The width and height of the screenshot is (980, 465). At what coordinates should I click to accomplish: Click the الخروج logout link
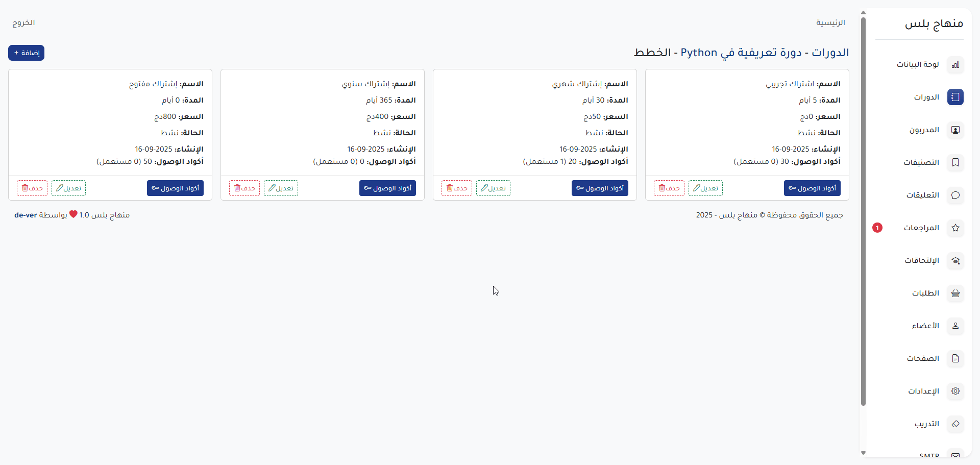click(x=23, y=22)
